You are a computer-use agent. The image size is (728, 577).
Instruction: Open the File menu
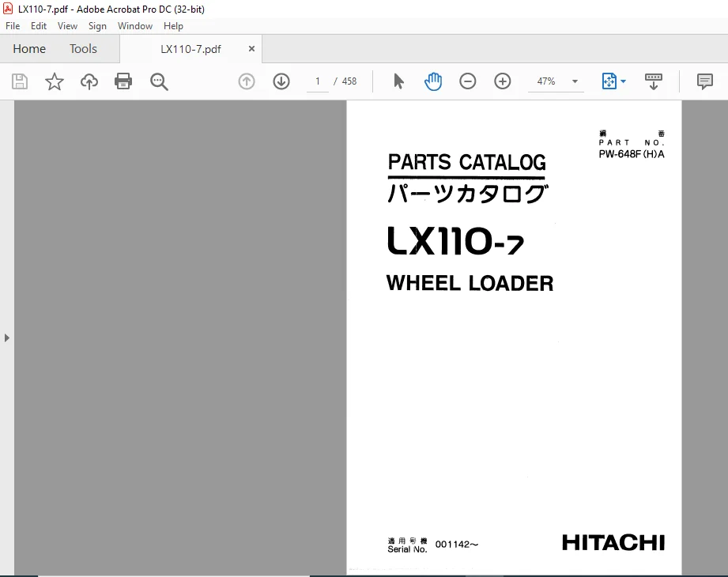(13, 26)
